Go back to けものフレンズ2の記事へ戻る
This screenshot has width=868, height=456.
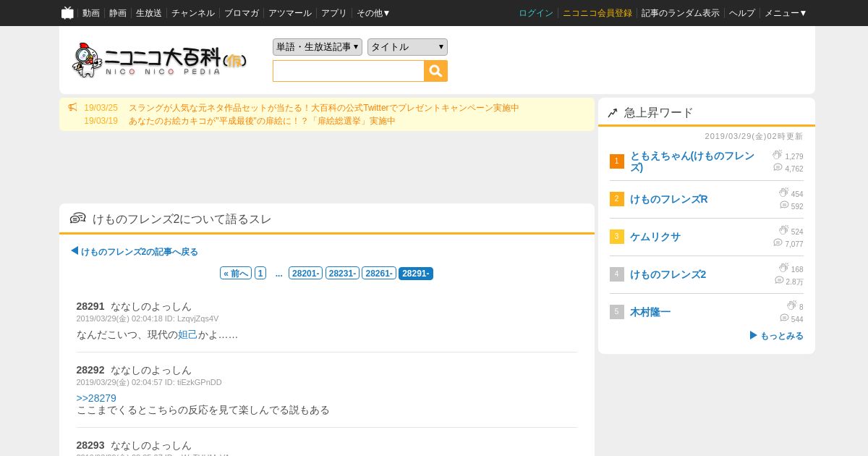(x=135, y=252)
